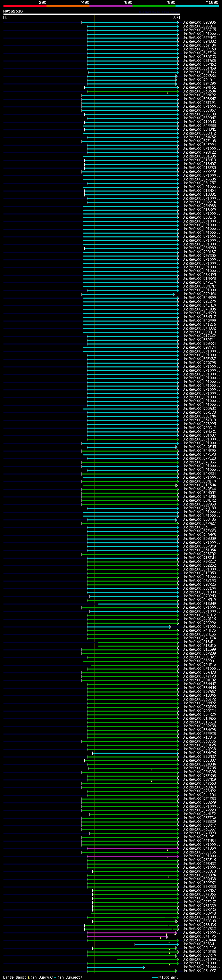Click UniRef100_Q4D444
222x980 pixels.
199,940
